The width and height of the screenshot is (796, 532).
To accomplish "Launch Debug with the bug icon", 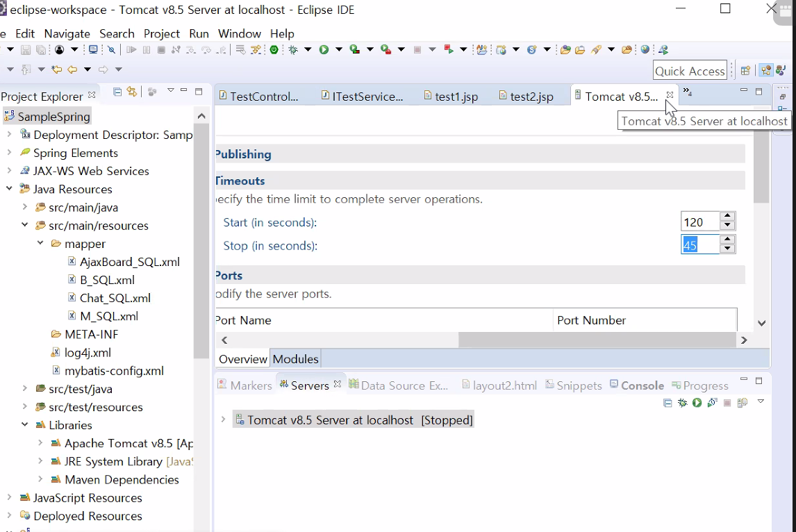I will click(293, 50).
